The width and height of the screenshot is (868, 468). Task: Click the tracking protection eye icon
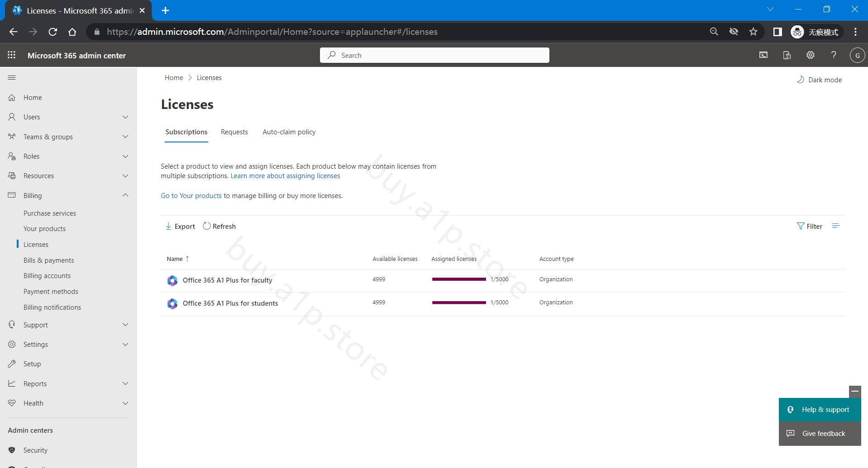tap(734, 32)
